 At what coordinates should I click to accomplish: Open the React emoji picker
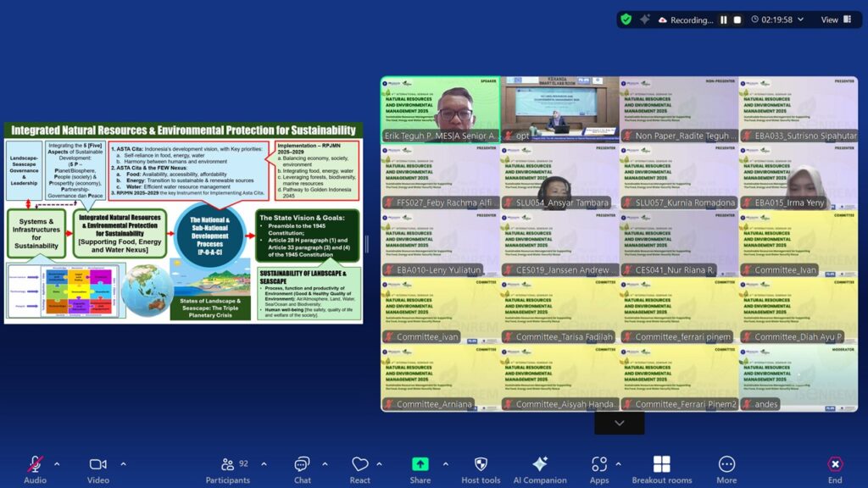tap(360, 464)
